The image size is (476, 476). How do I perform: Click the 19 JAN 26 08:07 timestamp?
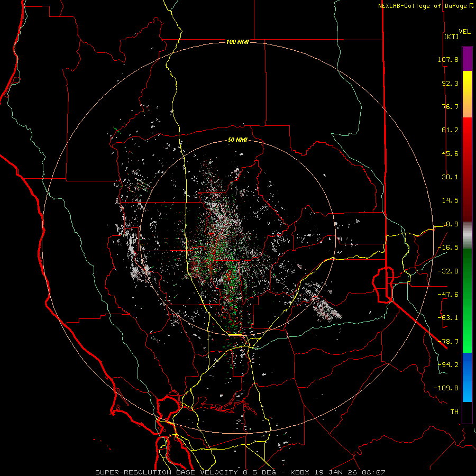tap(350, 472)
